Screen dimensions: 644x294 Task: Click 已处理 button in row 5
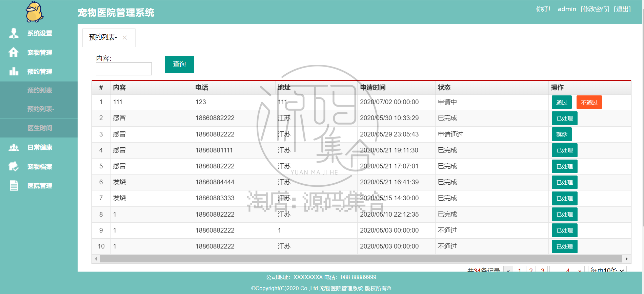click(x=565, y=166)
